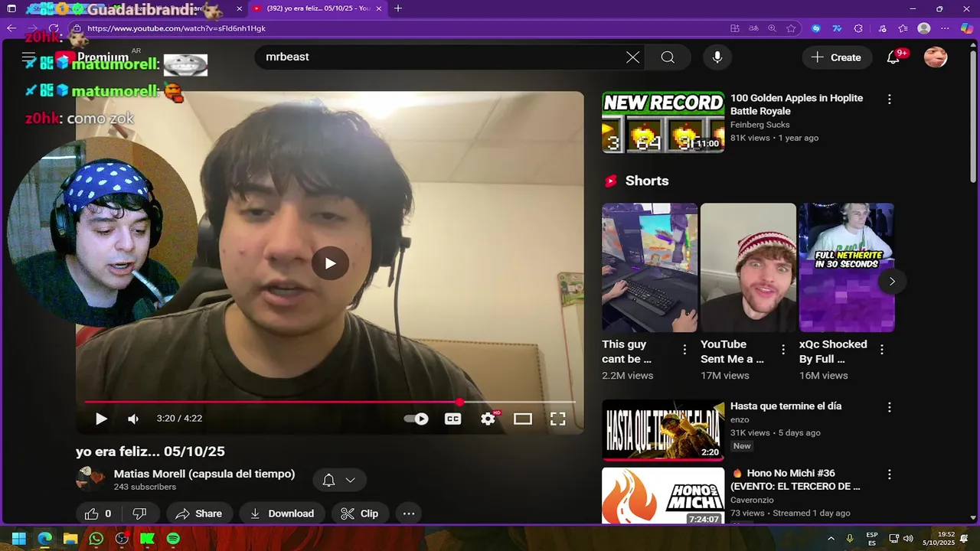Open the 'This guy cant be...' short
This screenshot has width=980, height=551.
pyautogui.click(x=649, y=268)
